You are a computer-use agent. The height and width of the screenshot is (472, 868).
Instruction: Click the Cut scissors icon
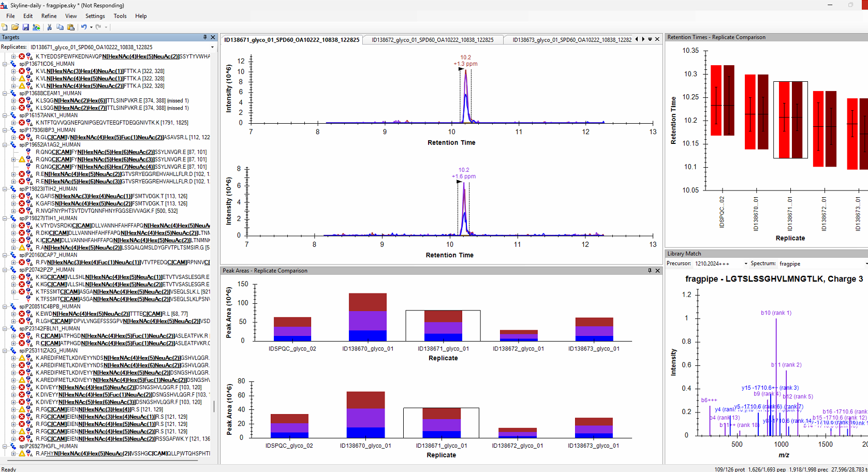[50, 27]
